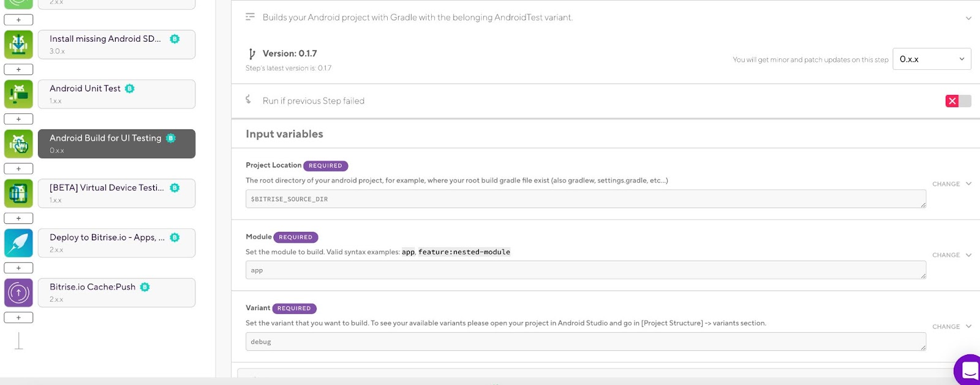Click the Bitrise.io Cache:Push step icon
This screenshot has height=385, width=980.
coord(18,292)
